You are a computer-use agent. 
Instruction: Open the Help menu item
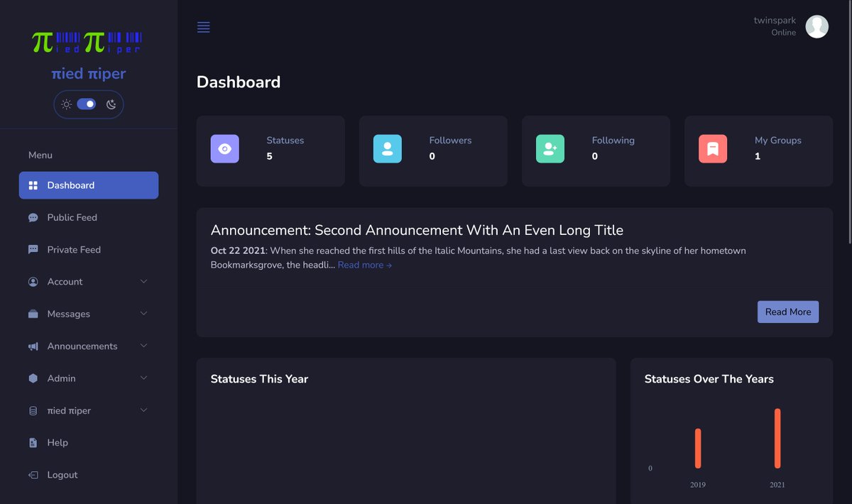pyautogui.click(x=89, y=443)
